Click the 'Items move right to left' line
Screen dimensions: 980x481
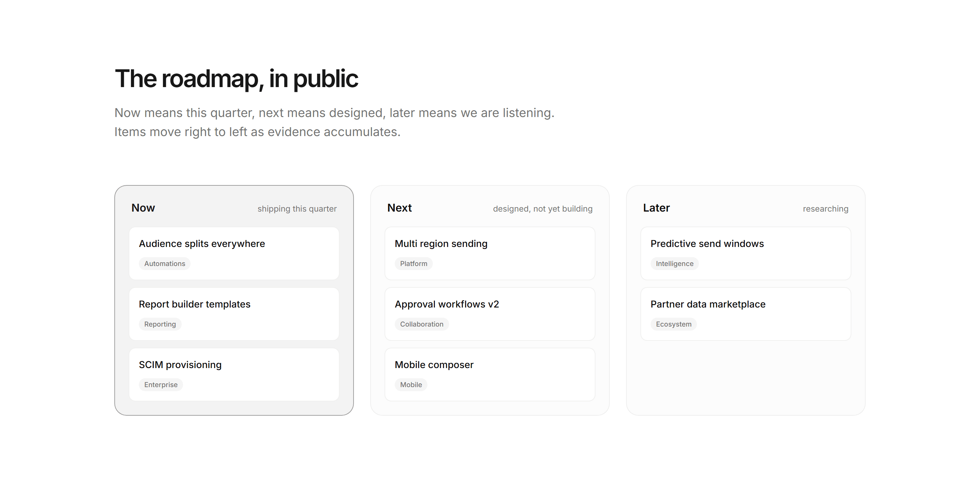click(258, 132)
